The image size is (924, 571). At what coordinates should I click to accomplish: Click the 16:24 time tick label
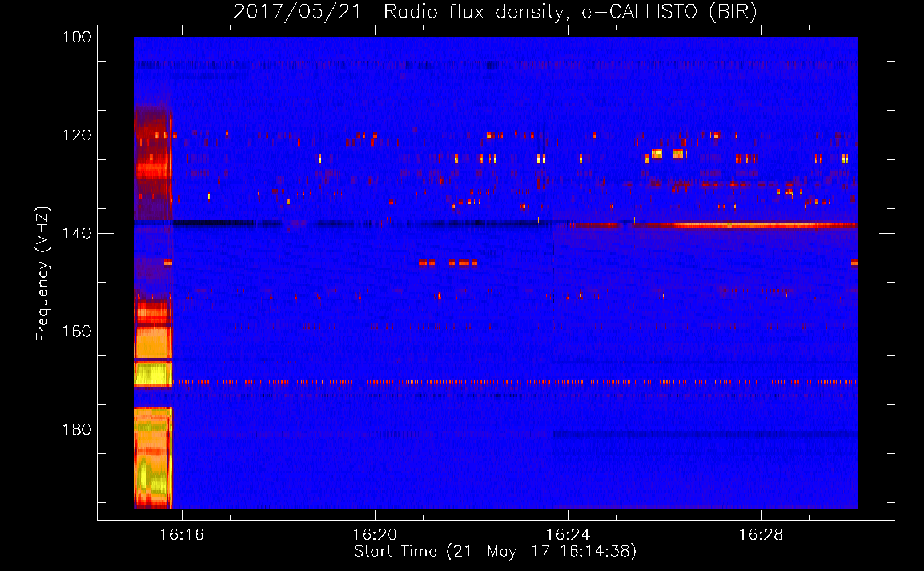pyautogui.click(x=568, y=535)
